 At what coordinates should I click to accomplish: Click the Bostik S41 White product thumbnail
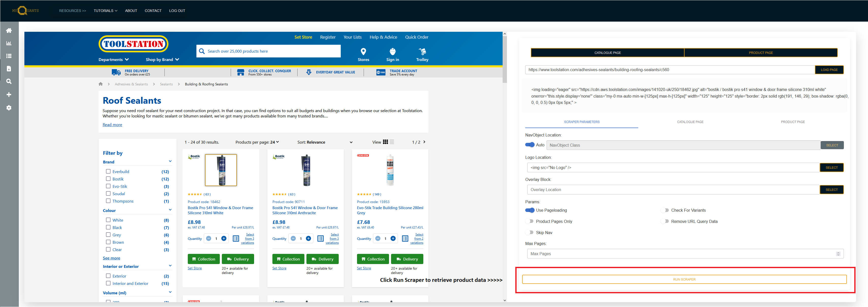(x=221, y=170)
